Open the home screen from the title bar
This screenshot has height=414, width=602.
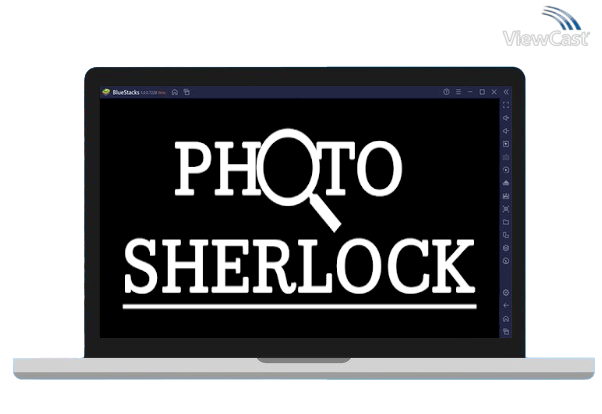[x=175, y=92]
